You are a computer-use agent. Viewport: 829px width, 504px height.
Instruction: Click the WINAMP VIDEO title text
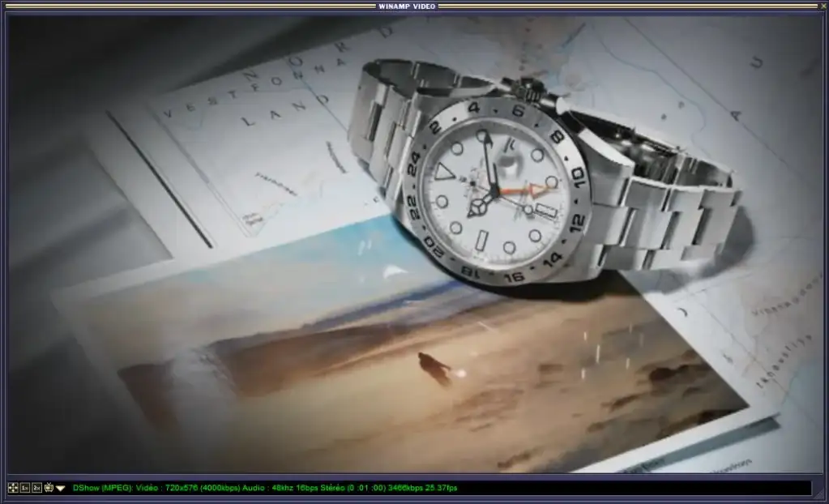(407, 6)
